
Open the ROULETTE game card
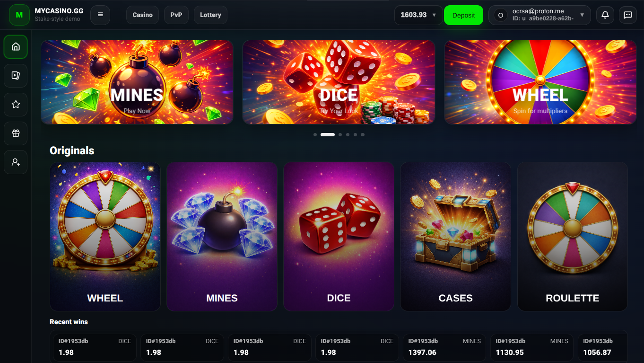[573, 237]
